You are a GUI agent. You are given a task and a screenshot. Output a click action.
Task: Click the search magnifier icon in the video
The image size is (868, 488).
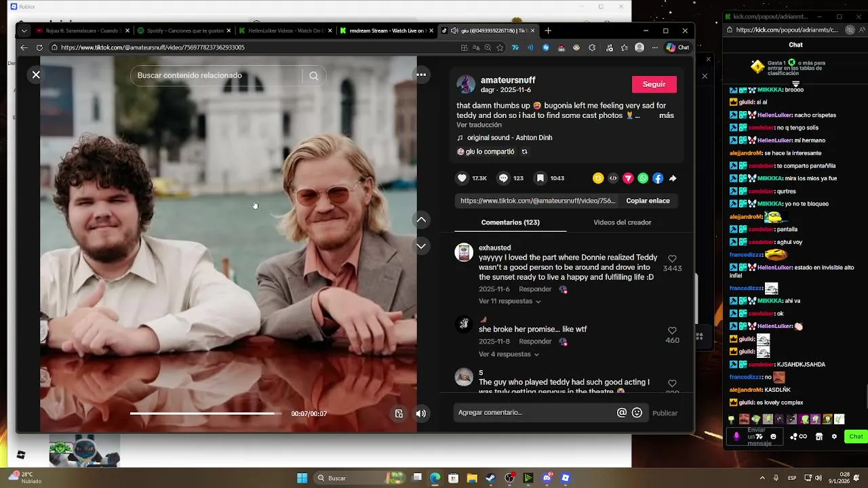(x=313, y=76)
